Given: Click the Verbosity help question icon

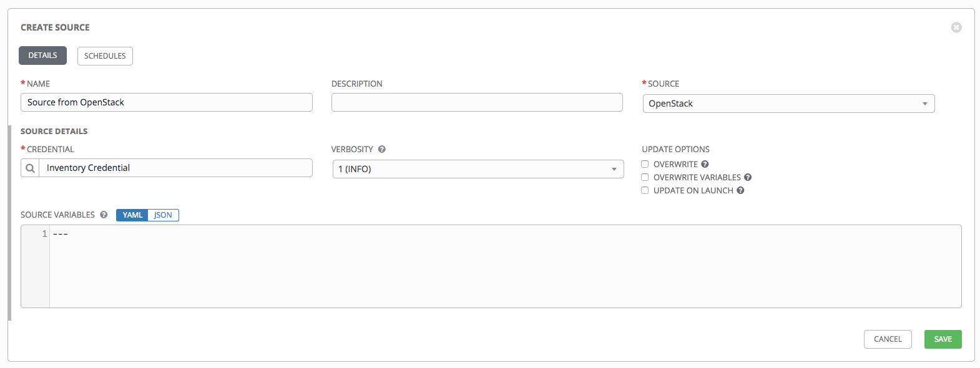Looking at the screenshot, I should 382,149.
